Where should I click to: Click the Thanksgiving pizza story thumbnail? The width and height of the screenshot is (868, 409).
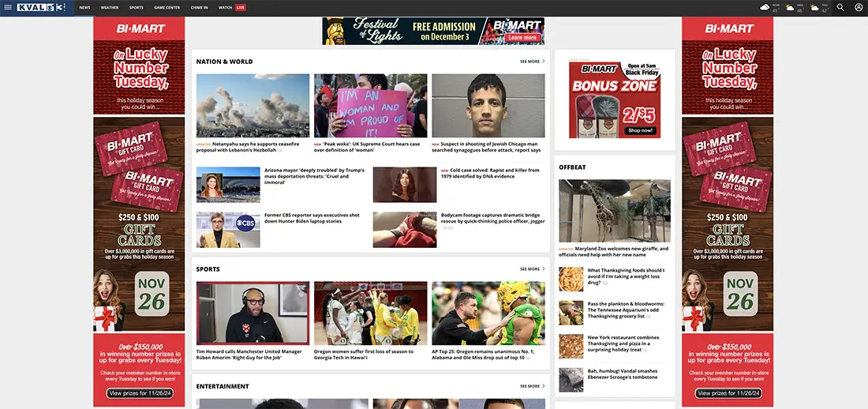pyautogui.click(x=571, y=347)
